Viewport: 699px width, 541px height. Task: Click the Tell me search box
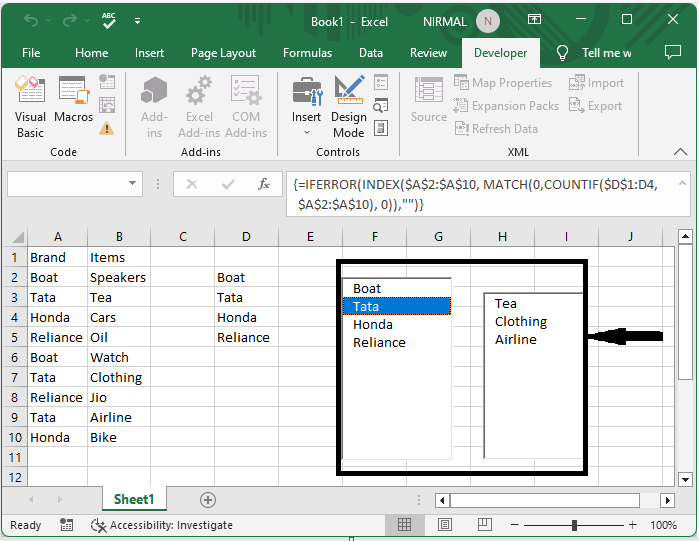[606, 53]
